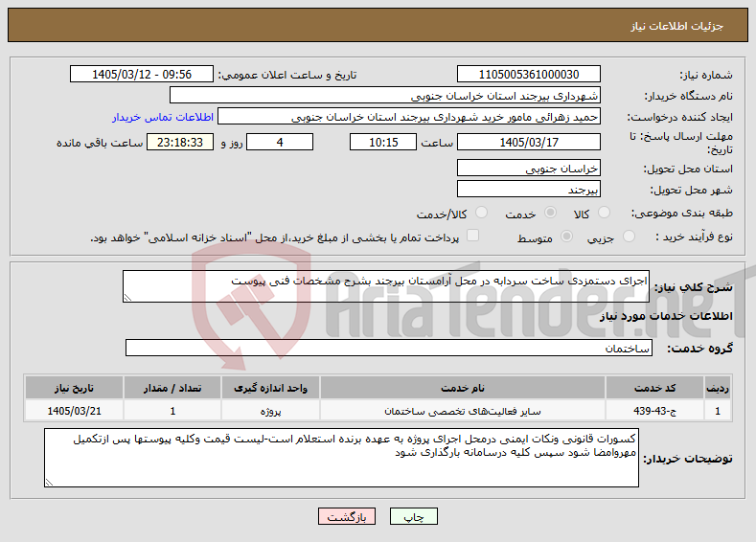Screen dimensions: 756x542
Task: Click the requester field حمید زهرائی
Action: (409, 117)
